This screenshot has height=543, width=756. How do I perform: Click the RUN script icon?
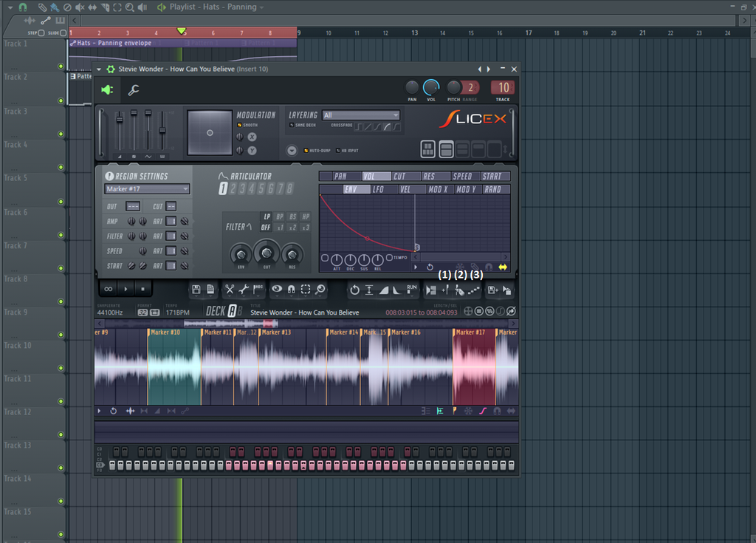click(413, 289)
